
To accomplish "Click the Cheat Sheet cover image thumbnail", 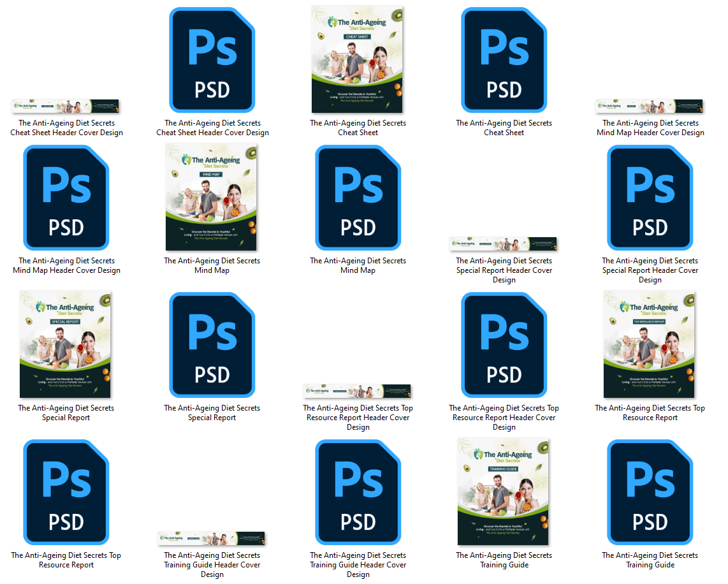I will 358,59.
